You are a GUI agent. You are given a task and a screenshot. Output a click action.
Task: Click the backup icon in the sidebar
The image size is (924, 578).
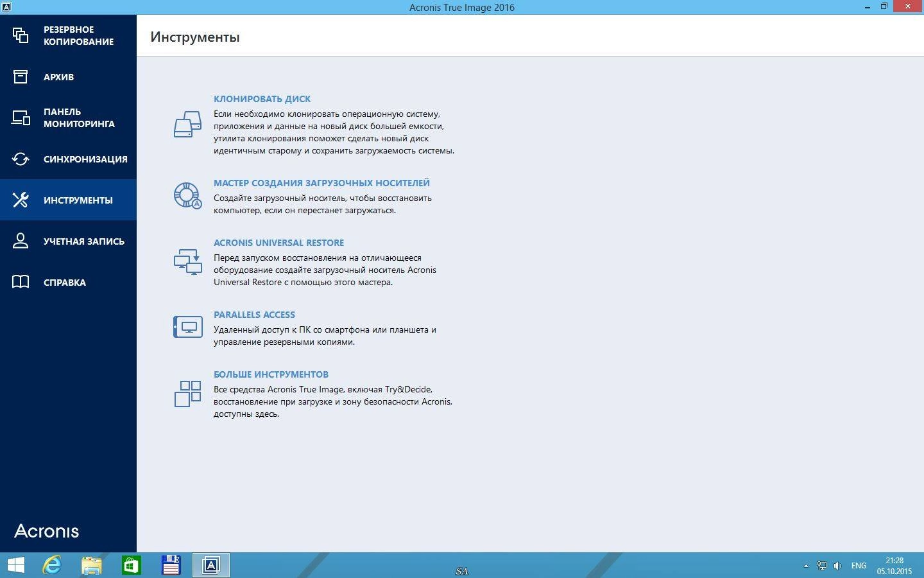[21, 35]
